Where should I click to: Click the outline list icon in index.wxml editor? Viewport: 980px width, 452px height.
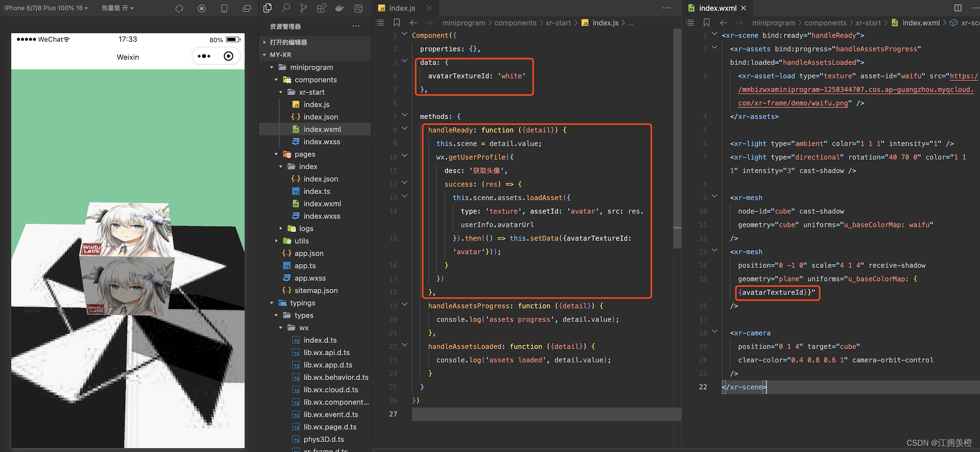click(x=690, y=22)
